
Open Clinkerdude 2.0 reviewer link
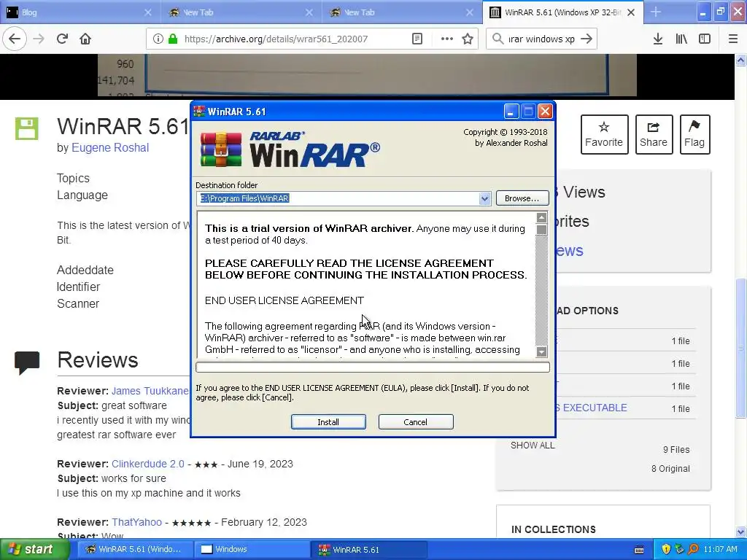[147, 464]
